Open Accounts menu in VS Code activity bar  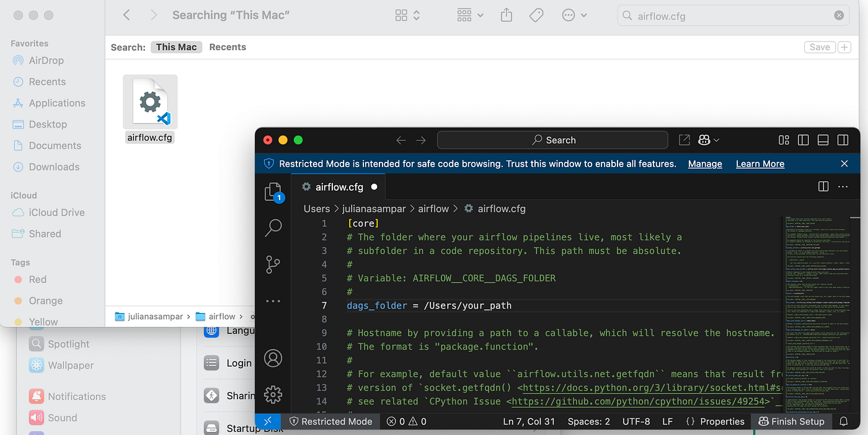273,358
